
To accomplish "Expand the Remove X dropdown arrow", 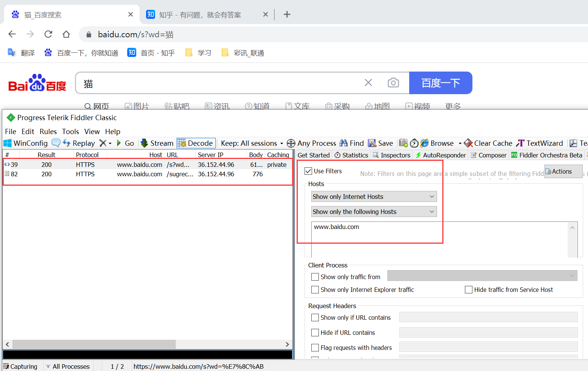I will pos(110,144).
